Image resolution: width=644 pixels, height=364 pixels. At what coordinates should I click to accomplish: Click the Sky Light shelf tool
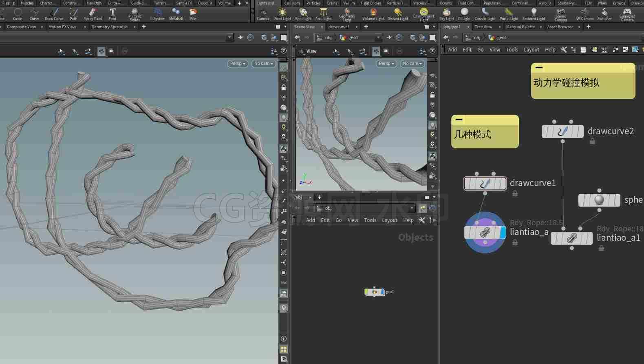(x=447, y=14)
